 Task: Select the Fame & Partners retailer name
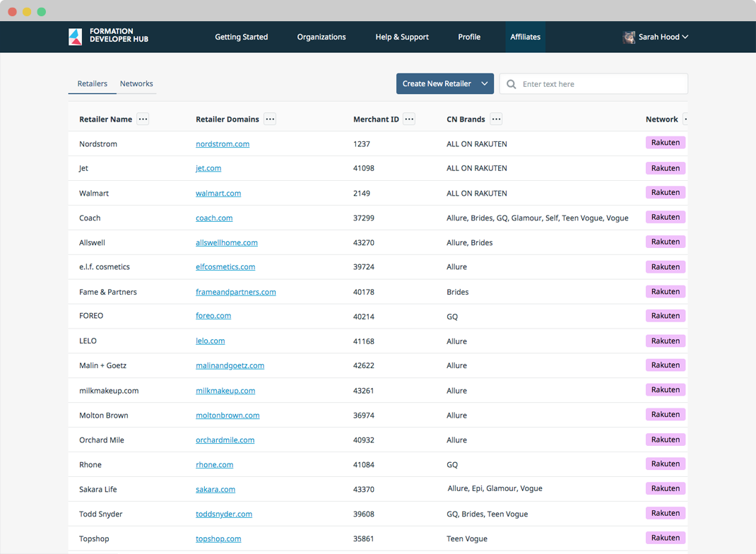[x=108, y=292]
